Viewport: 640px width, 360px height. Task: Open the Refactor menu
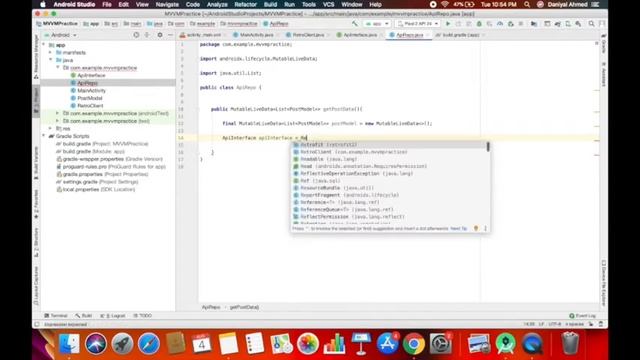tap(246, 4)
